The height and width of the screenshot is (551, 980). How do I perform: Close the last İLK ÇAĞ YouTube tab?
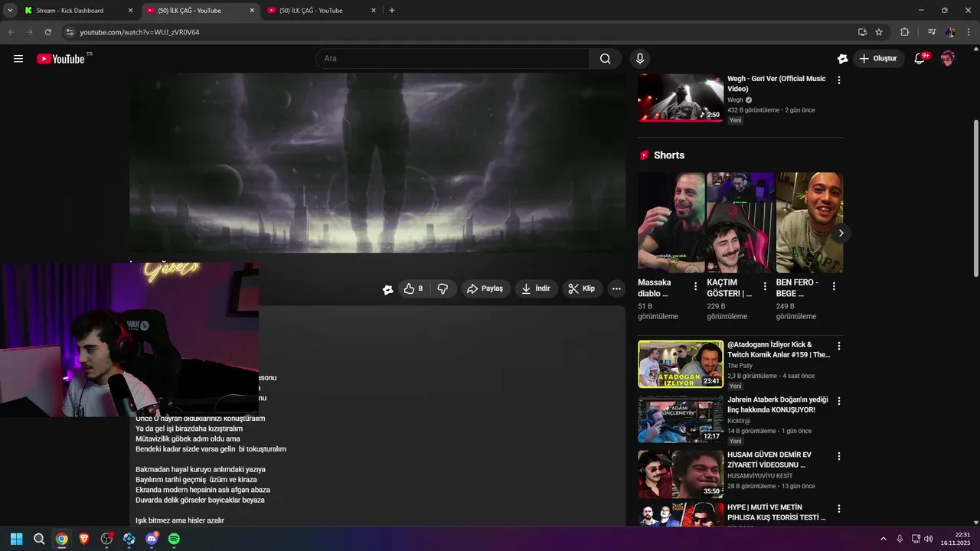[x=374, y=11]
